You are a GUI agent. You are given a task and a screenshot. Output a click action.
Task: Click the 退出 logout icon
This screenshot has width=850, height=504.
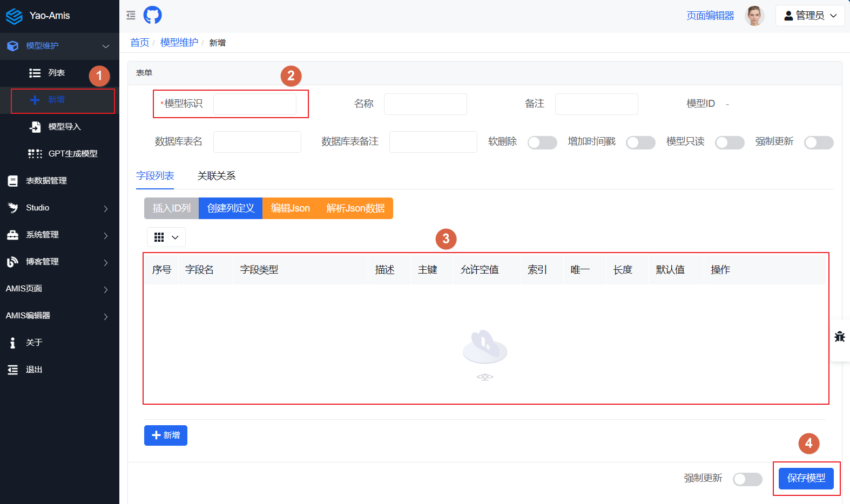(x=12, y=370)
